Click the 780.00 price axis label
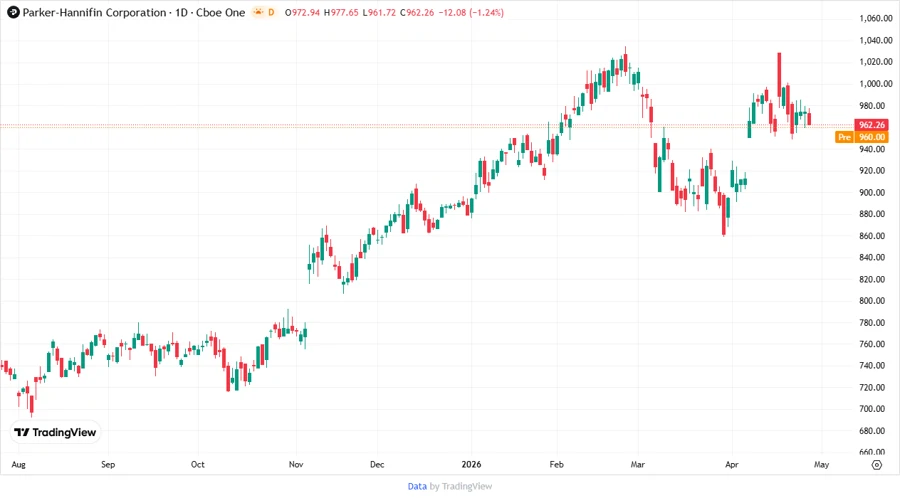 [872, 322]
